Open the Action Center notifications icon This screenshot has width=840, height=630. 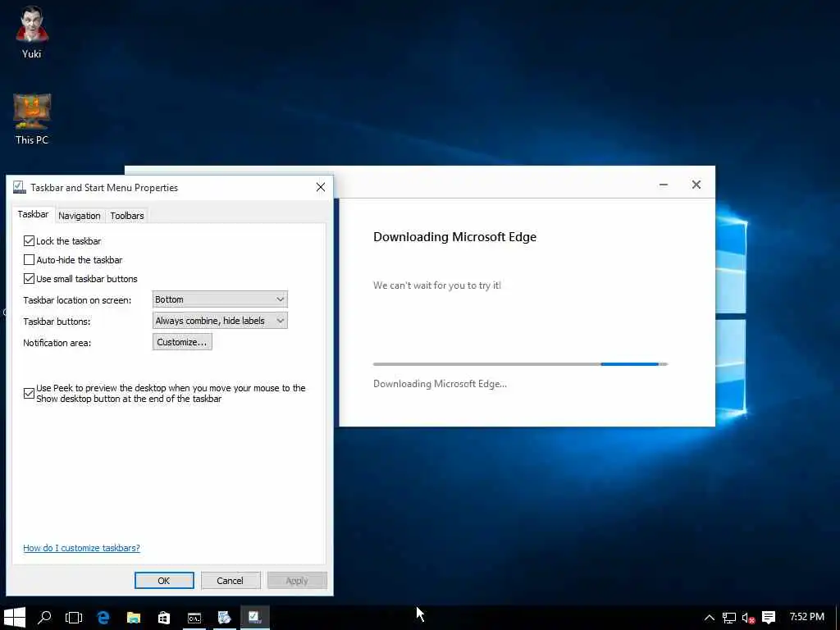[x=769, y=618]
